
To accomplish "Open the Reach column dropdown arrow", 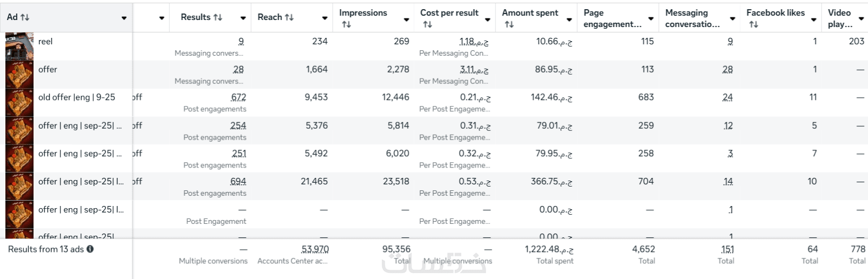I will coord(324,18).
